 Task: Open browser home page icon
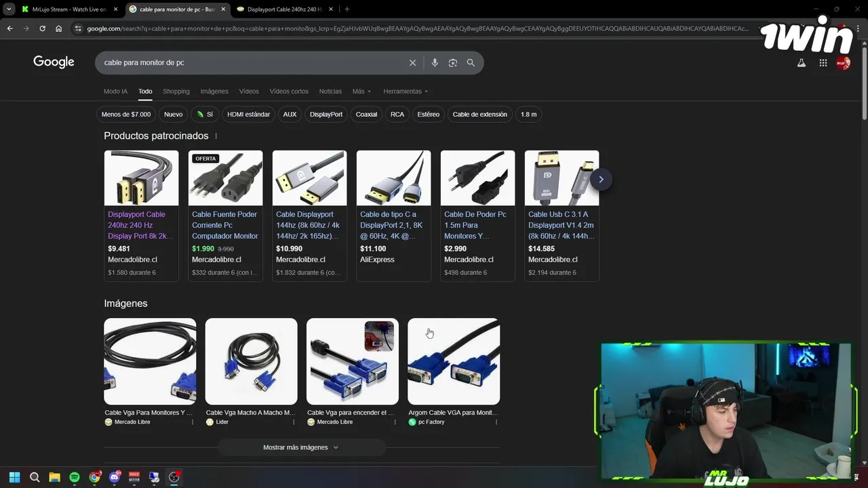[58, 28]
